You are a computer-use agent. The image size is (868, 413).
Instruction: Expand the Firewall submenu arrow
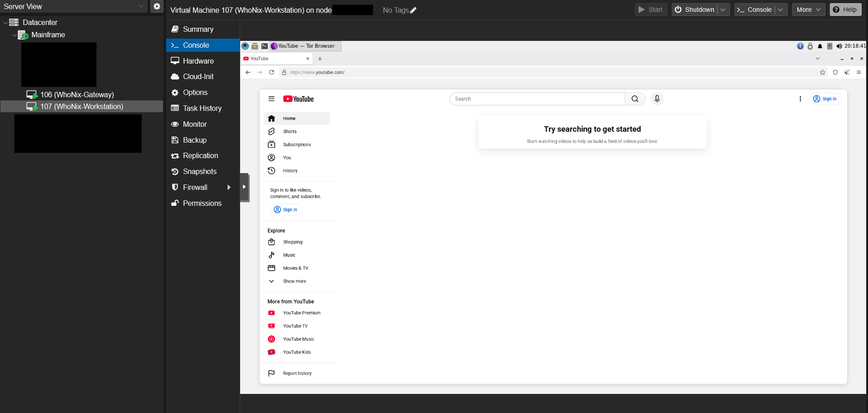point(229,187)
